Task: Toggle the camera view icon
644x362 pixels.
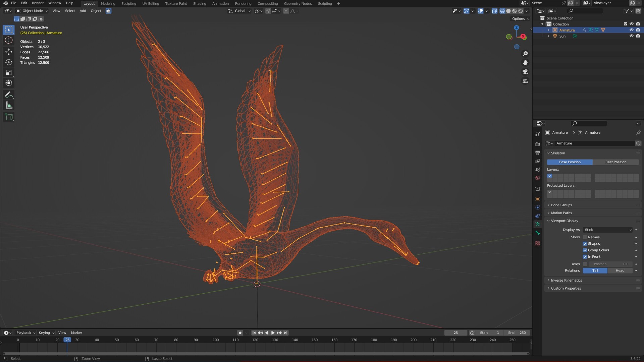Action: click(x=525, y=72)
